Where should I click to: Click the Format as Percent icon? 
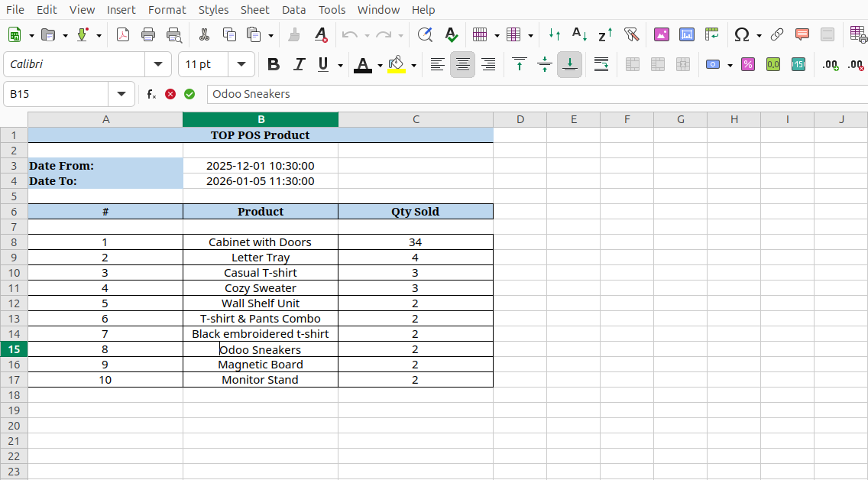(x=748, y=64)
